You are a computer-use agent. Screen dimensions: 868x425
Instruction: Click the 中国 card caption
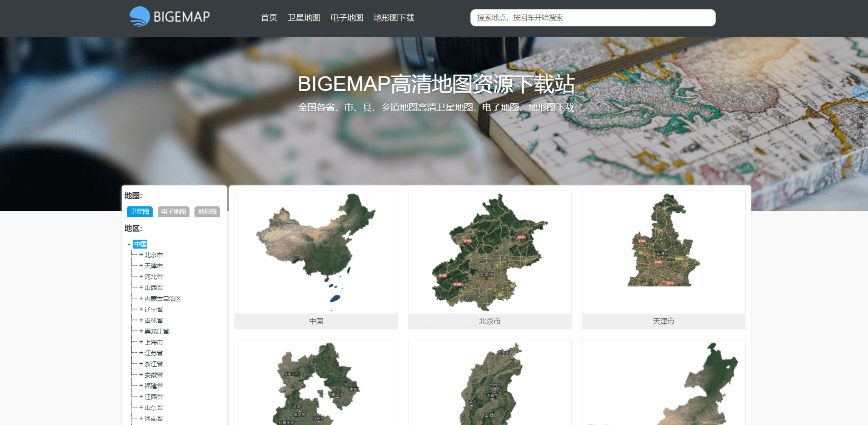coord(316,321)
